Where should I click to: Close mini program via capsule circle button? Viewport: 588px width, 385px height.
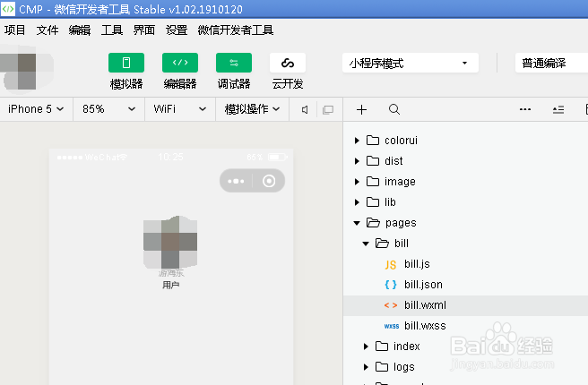[269, 181]
